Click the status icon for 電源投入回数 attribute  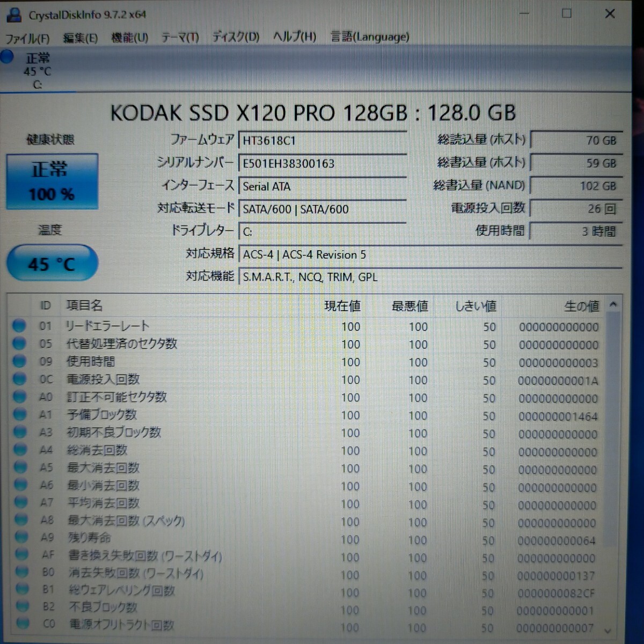(x=19, y=379)
